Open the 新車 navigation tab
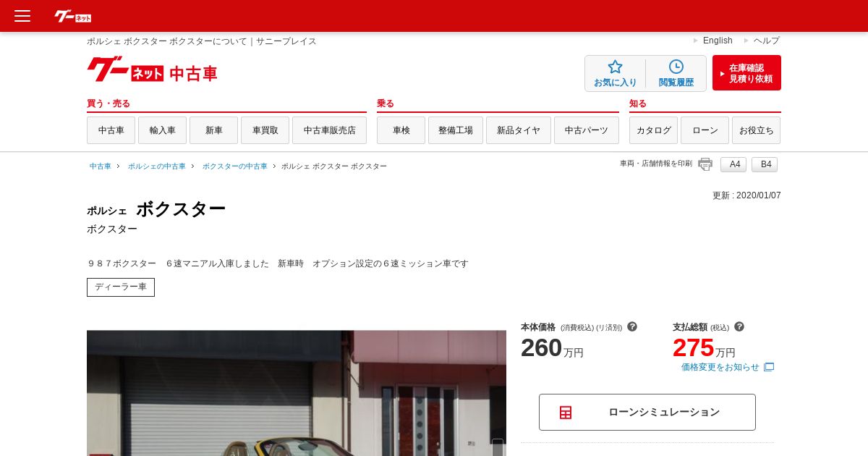868x456 pixels. (x=213, y=130)
